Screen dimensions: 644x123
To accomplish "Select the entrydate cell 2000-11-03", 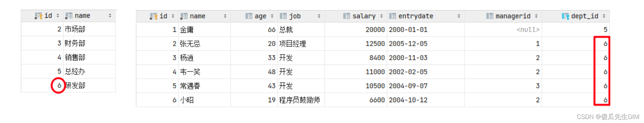I will 426,58.
